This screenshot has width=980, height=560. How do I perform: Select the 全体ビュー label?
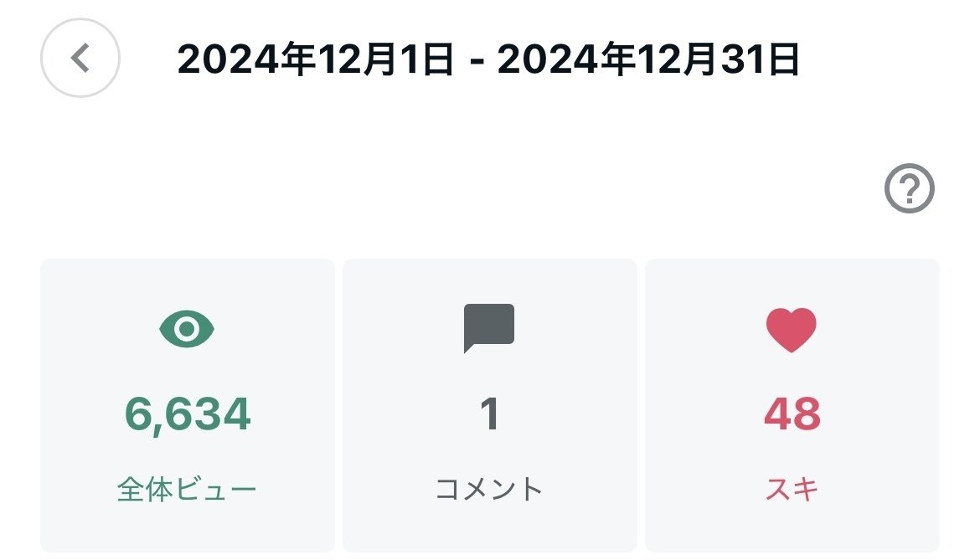pyautogui.click(x=187, y=490)
